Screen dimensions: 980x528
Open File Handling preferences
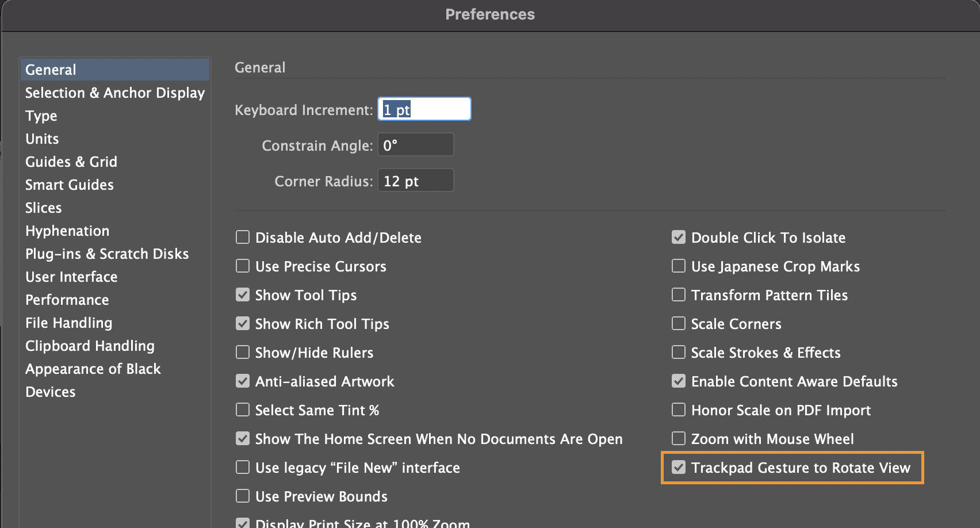pos(69,323)
